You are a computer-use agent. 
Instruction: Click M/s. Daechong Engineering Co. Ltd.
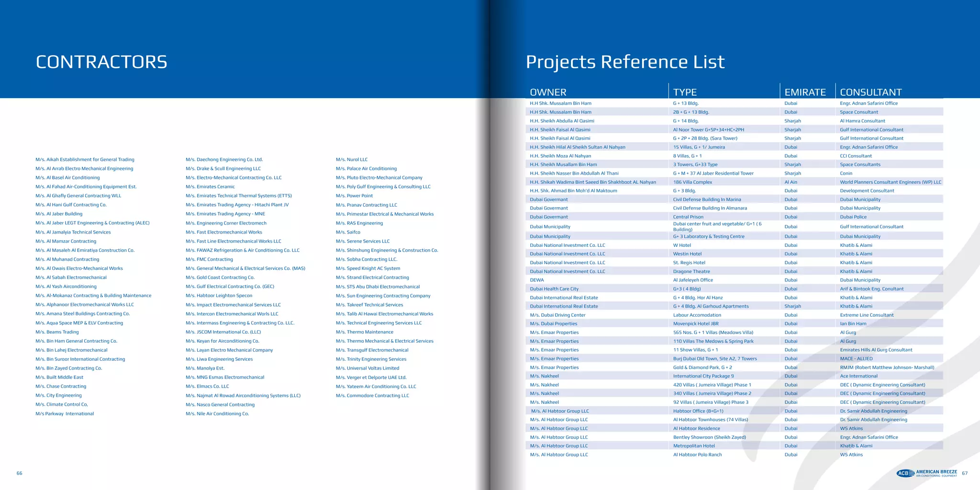click(x=224, y=159)
